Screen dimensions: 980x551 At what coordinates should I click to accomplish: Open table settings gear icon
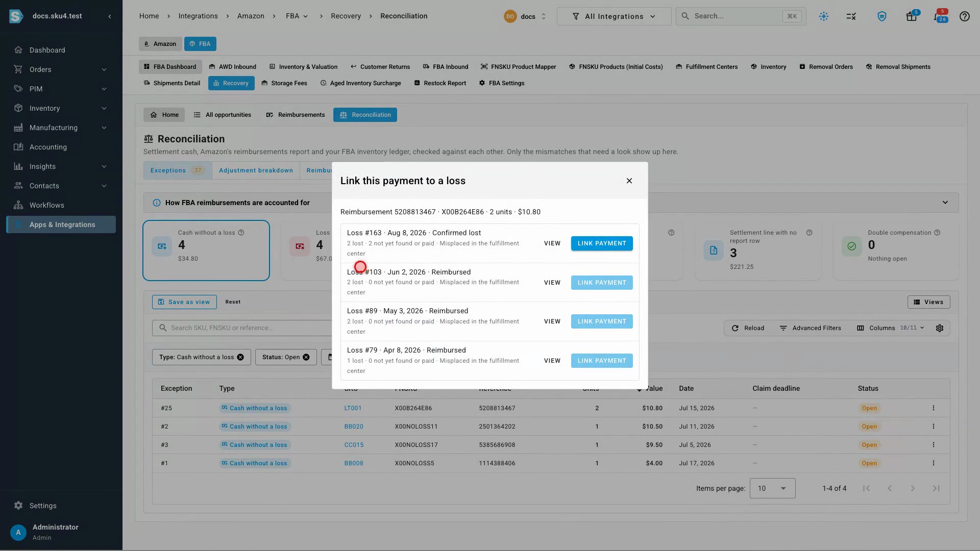[x=940, y=328]
